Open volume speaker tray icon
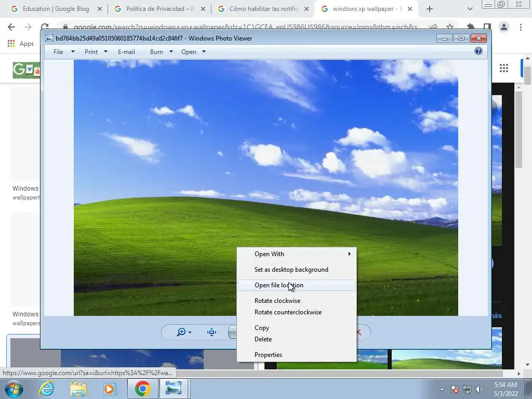Image resolution: width=532 pixels, height=399 pixels. tap(480, 389)
